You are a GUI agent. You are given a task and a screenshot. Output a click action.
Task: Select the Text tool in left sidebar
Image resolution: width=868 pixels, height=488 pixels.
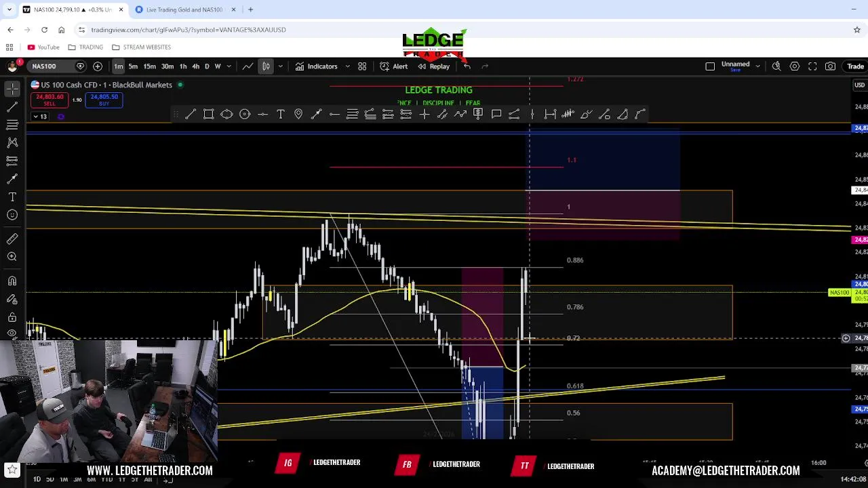(x=12, y=197)
